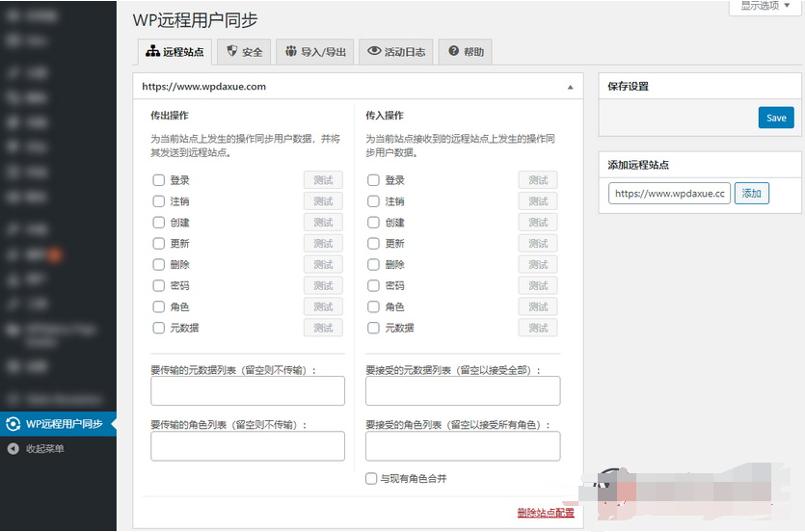This screenshot has height=532, width=805.
Task: Click the 添加 button to add site
Action: point(752,194)
